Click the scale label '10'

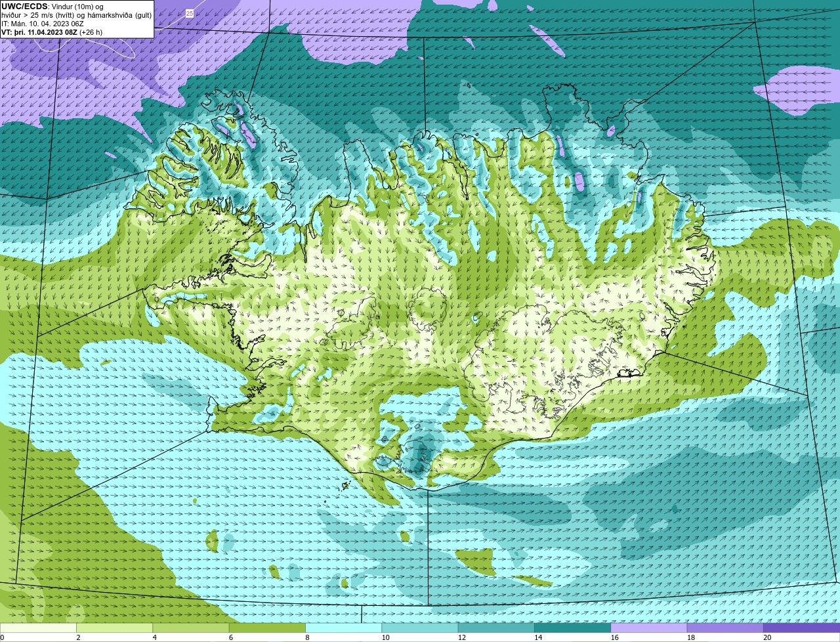pyautogui.click(x=385, y=637)
